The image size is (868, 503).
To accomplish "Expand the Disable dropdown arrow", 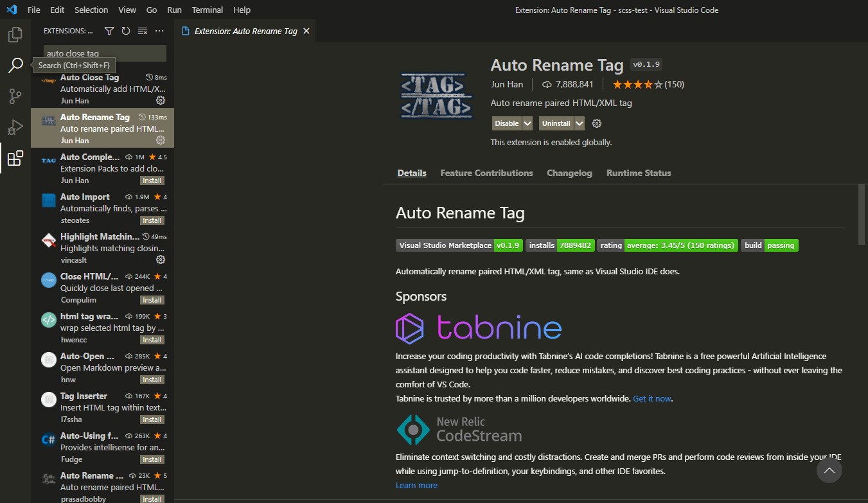I will pos(527,123).
